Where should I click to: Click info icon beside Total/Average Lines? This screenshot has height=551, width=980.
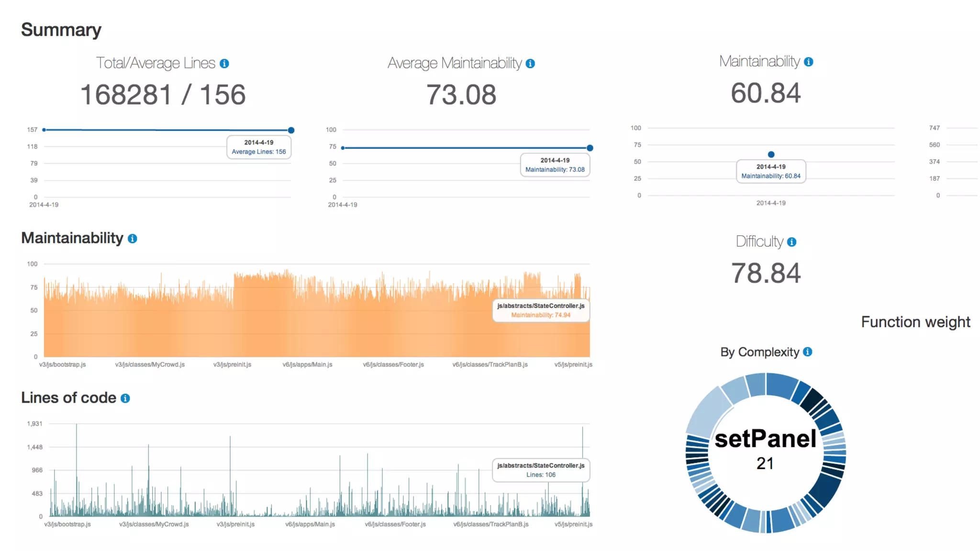click(224, 64)
